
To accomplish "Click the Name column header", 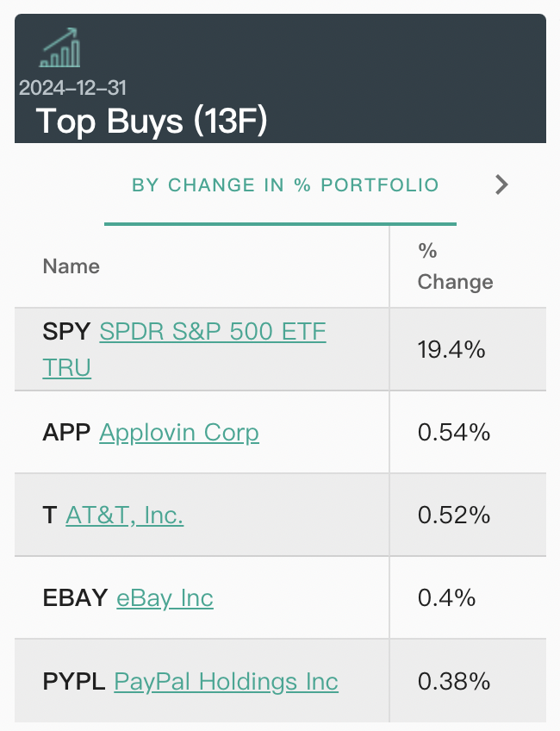I will click(72, 266).
